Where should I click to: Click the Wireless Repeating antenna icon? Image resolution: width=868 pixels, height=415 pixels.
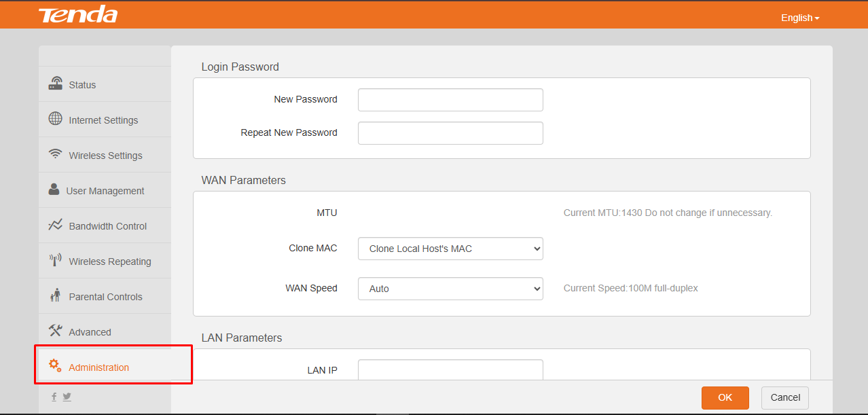(x=56, y=260)
